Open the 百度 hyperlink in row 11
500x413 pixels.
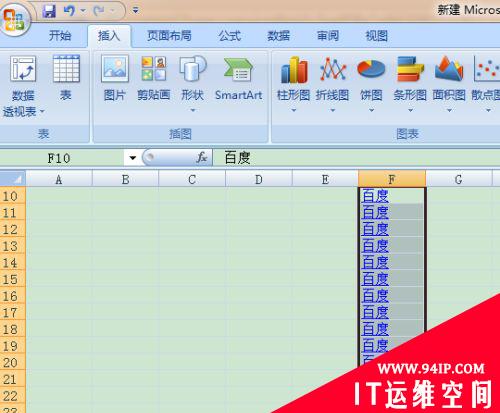pos(375,212)
